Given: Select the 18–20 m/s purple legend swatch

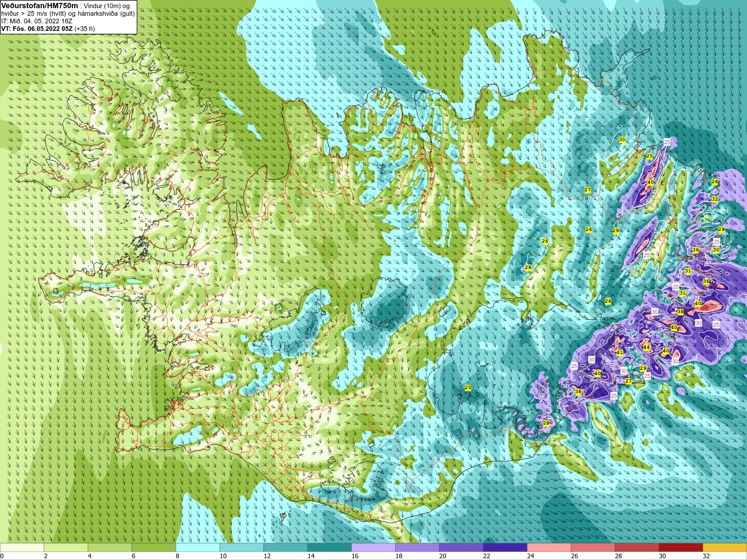Looking at the screenshot, I should tap(417, 548).
